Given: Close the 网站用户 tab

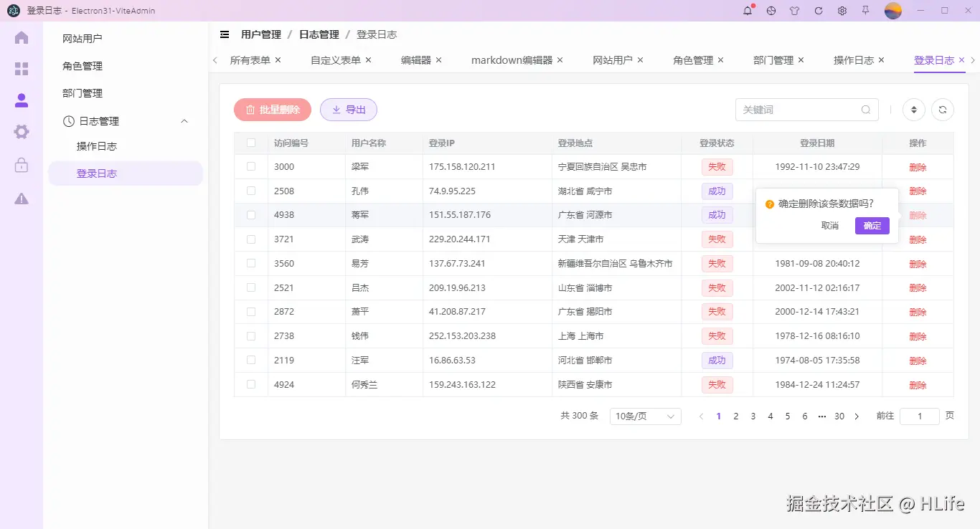Looking at the screenshot, I should coord(641,60).
